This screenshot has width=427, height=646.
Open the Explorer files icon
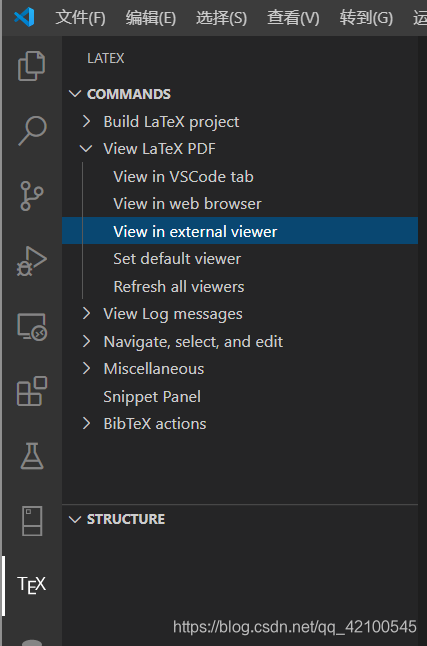tap(32, 66)
